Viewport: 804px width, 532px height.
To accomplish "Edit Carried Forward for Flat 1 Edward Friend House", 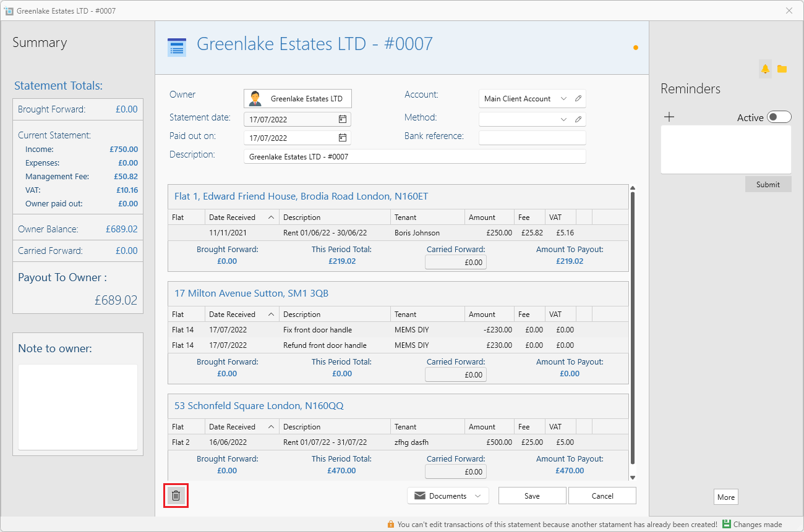I will (x=456, y=262).
